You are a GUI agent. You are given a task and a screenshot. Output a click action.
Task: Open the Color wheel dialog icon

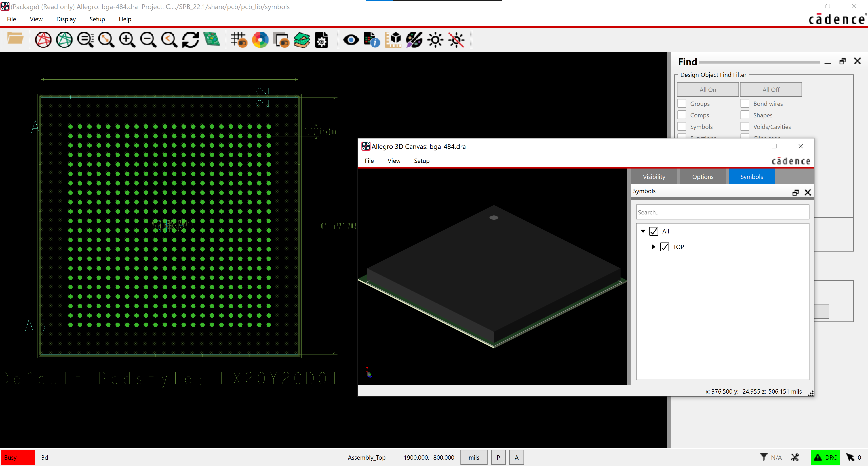(x=260, y=40)
